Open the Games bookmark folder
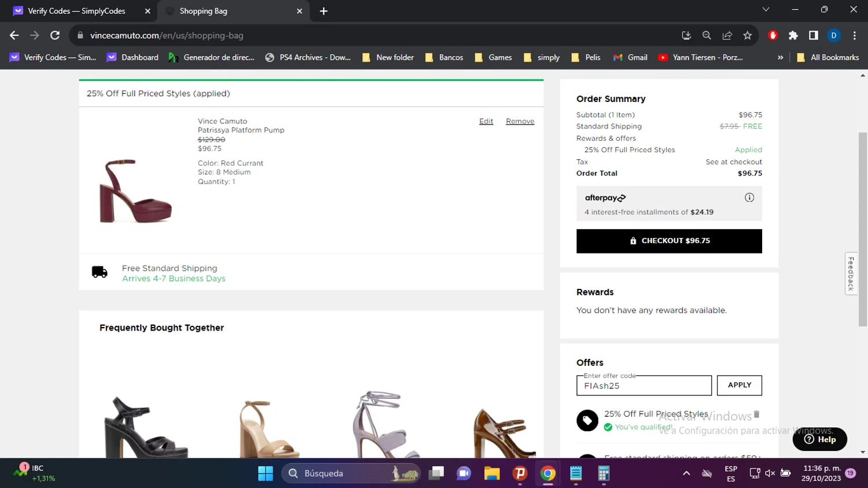 coord(493,57)
